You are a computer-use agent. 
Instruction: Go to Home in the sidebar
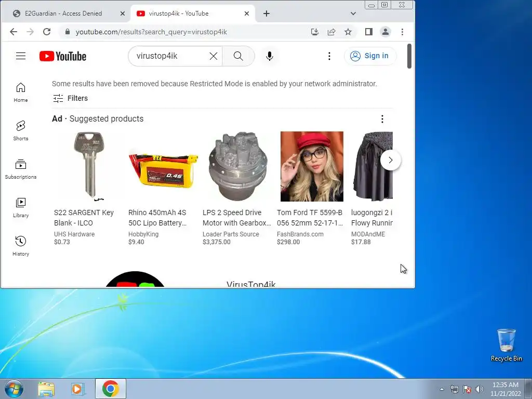coord(21,92)
